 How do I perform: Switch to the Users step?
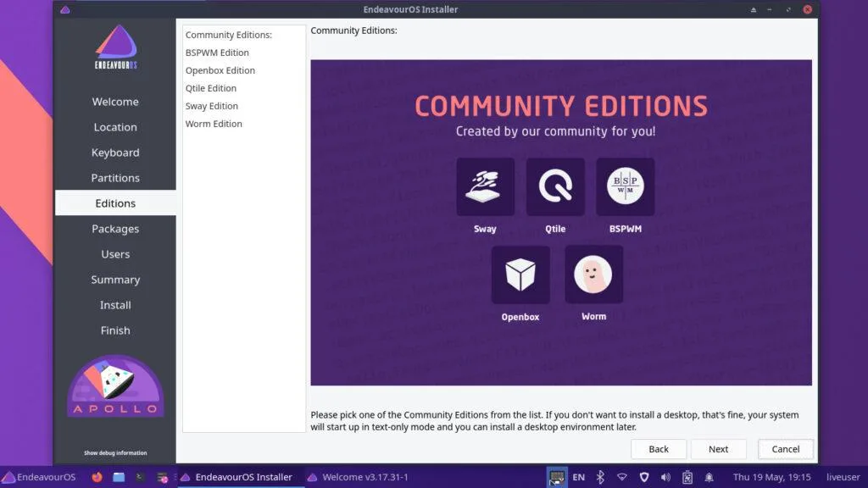(x=115, y=254)
